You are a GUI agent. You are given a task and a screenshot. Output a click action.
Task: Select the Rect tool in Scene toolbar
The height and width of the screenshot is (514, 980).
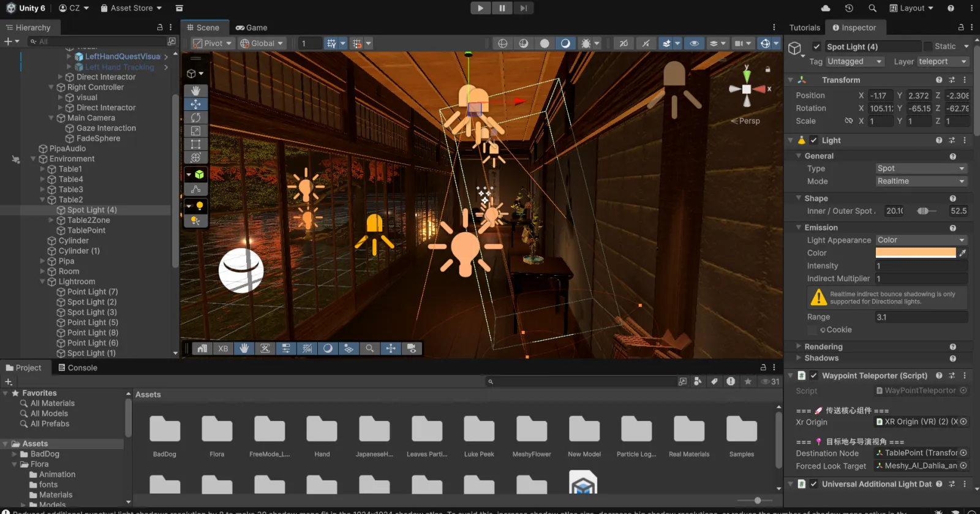pyautogui.click(x=195, y=145)
